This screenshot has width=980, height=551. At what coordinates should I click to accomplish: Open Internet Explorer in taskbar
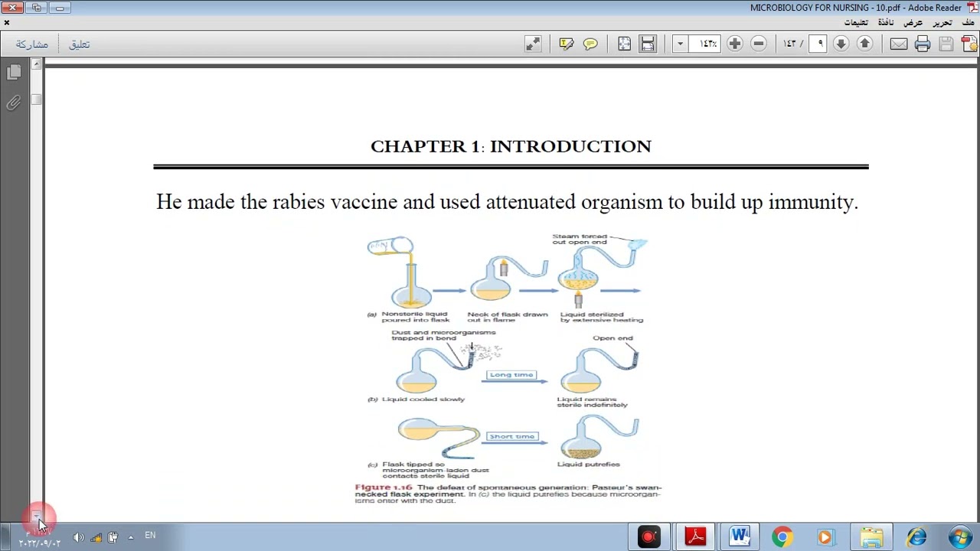[x=916, y=537]
